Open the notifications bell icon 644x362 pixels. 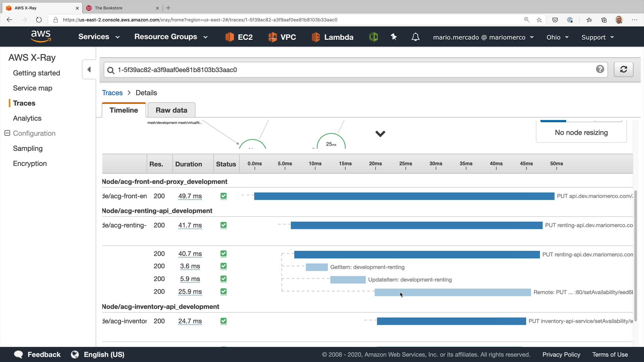tap(415, 37)
